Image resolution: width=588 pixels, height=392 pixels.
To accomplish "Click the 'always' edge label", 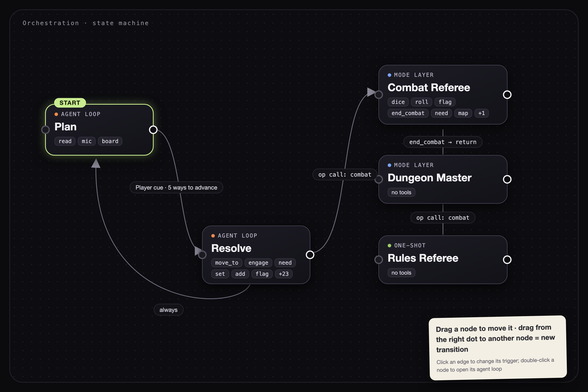I will 169,310.
